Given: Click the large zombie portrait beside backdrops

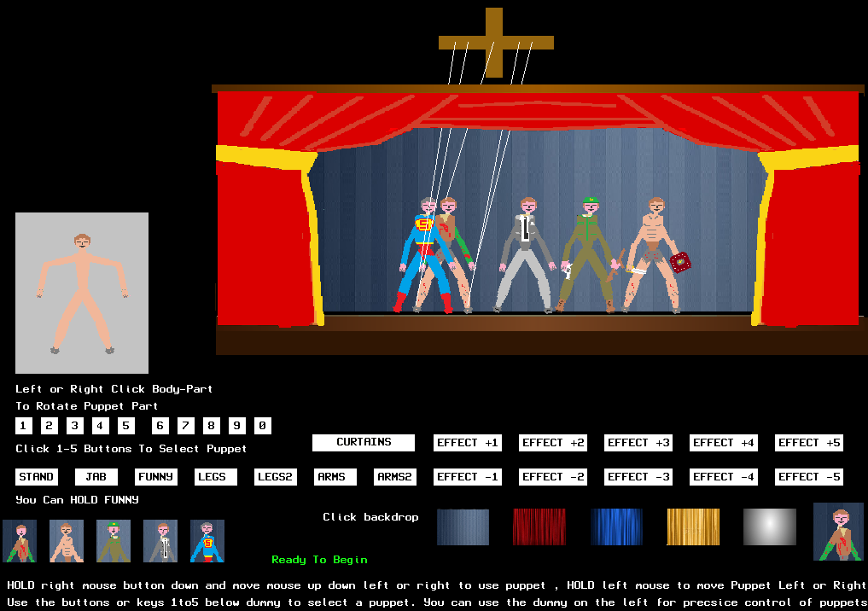Looking at the screenshot, I should (838, 532).
